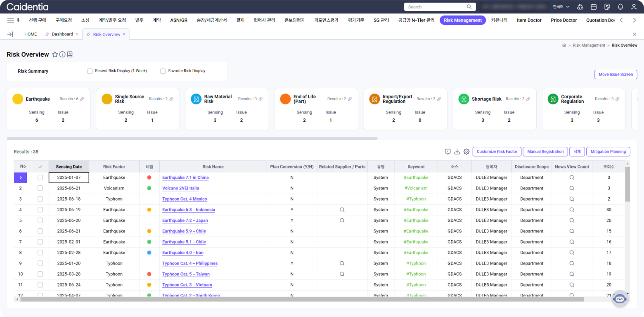Click the chatbot assistant icon

(x=619, y=299)
